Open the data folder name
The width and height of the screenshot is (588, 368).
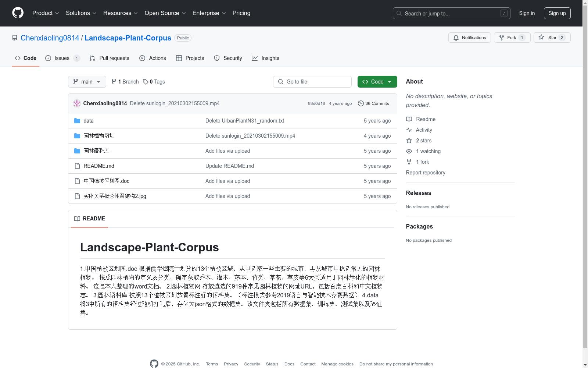(x=89, y=121)
